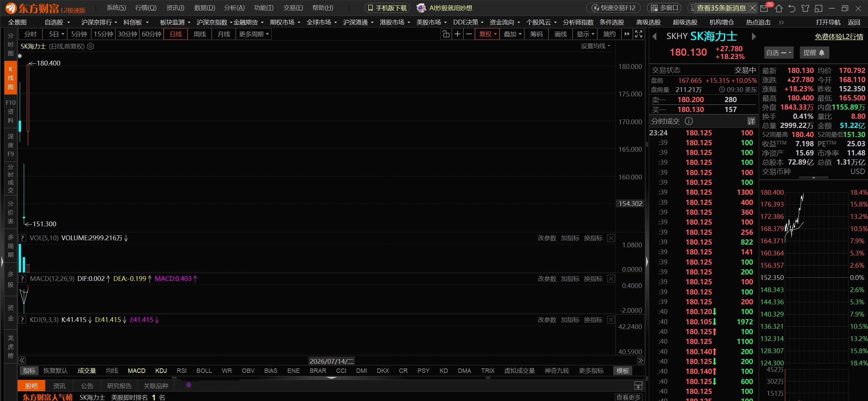
Task: Switch chart to 分时 intraday view
Action: click(x=30, y=34)
